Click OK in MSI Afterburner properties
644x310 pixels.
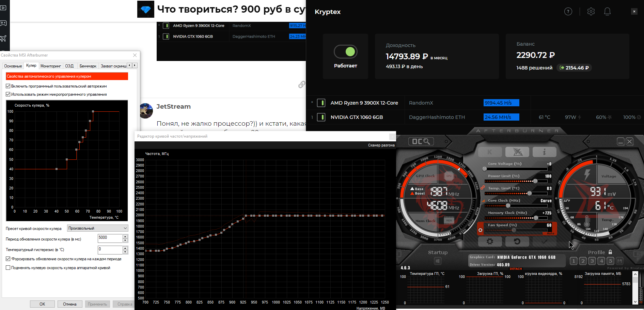(x=42, y=304)
